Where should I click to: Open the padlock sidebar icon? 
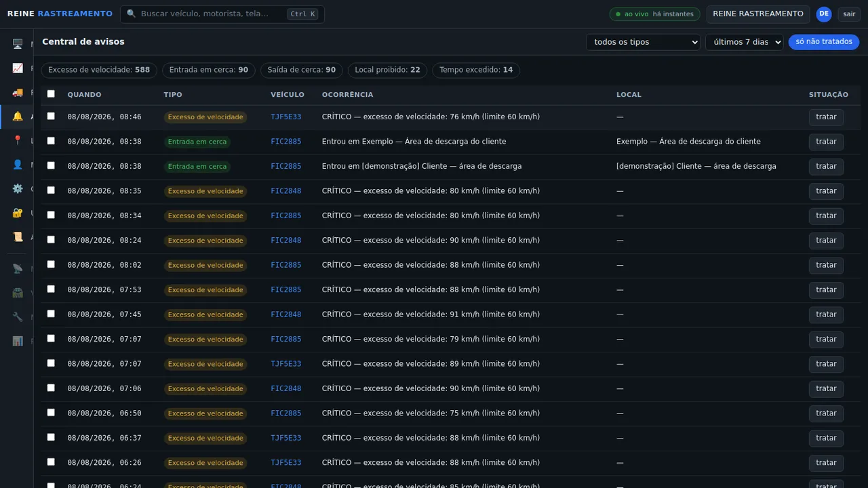point(18,213)
